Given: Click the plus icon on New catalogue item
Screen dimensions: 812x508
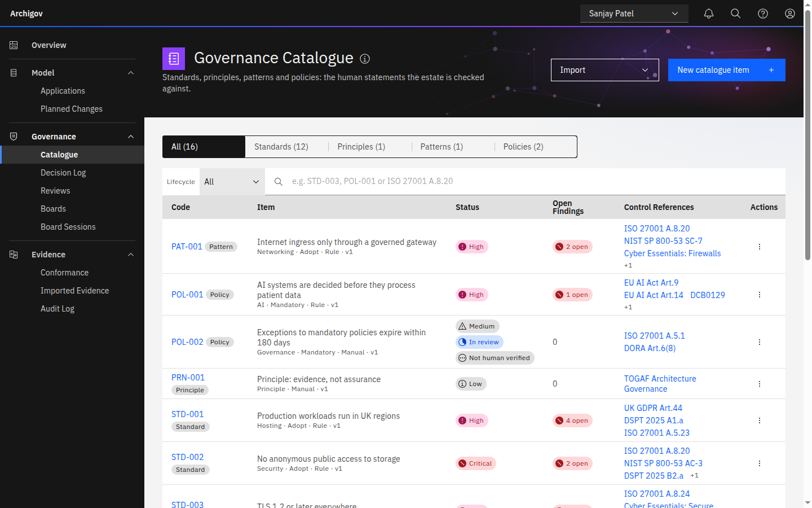Looking at the screenshot, I should pyautogui.click(x=771, y=70).
